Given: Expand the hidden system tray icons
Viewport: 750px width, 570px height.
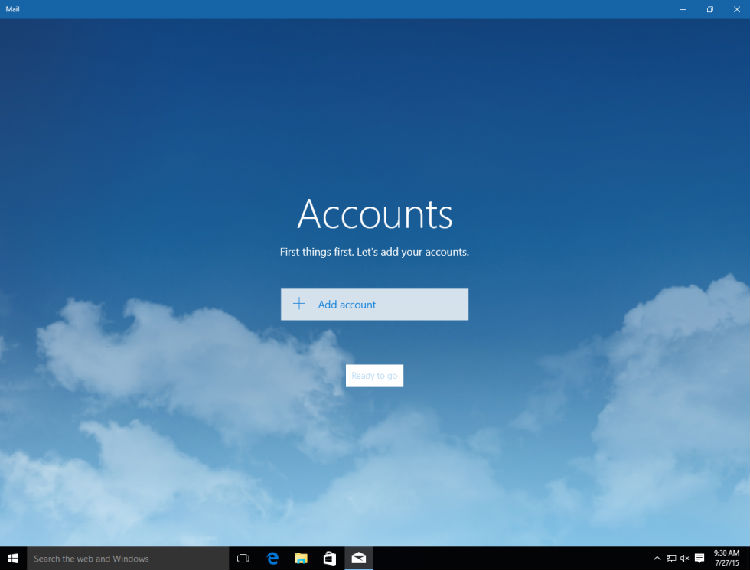Looking at the screenshot, I should tap(657, 558).
